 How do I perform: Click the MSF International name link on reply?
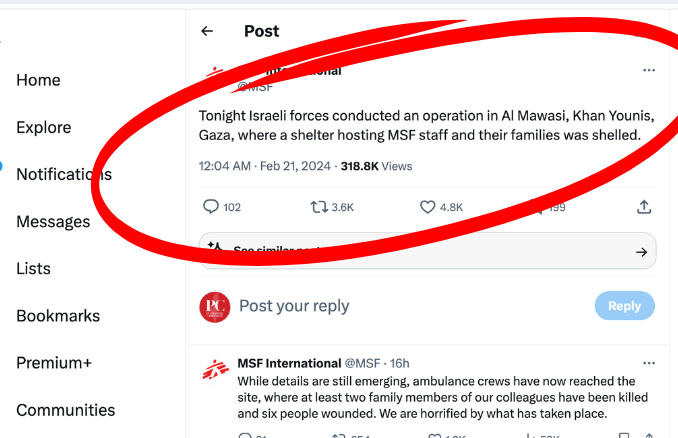[288, 363]
